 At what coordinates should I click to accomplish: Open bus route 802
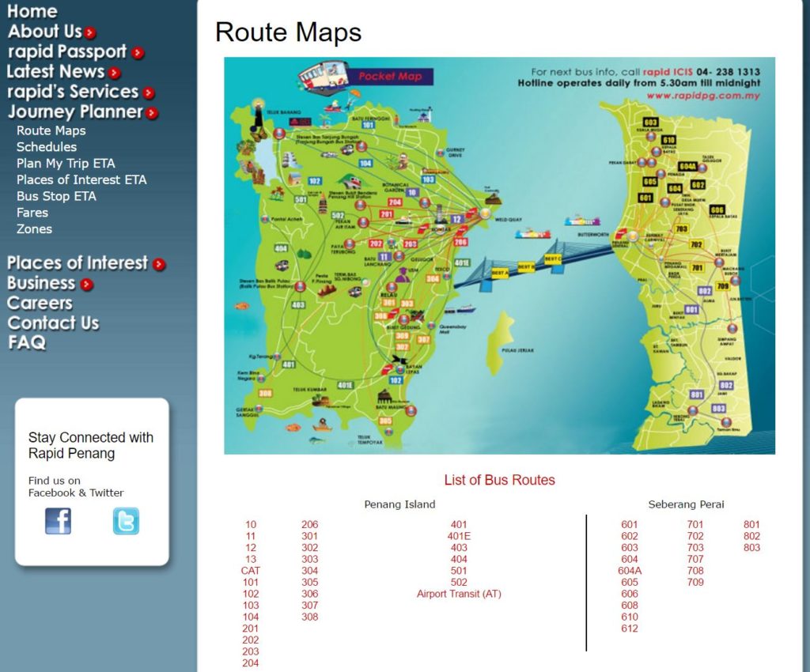tap(751, 536)
